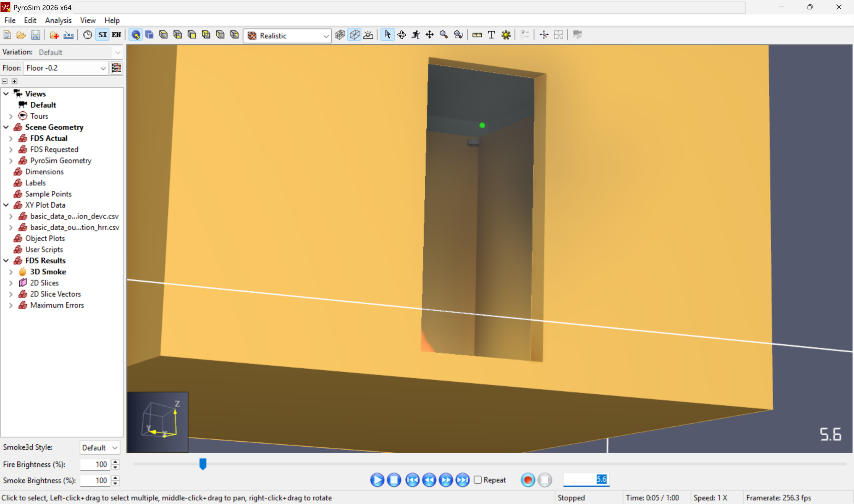
Task: Click the import arrow tray icon
Action: 68,35
